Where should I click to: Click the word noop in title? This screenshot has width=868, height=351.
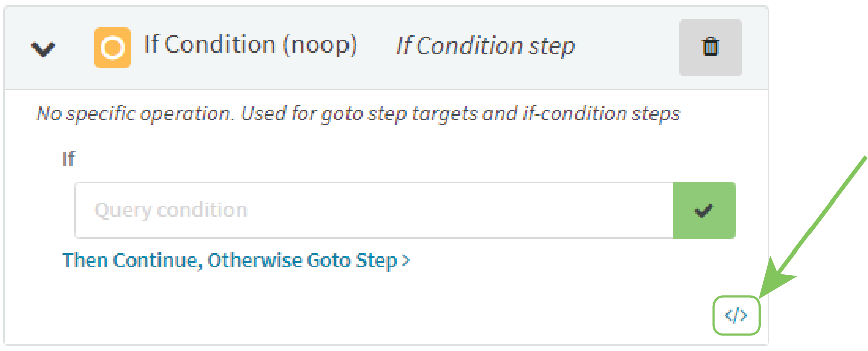[320, 45]
